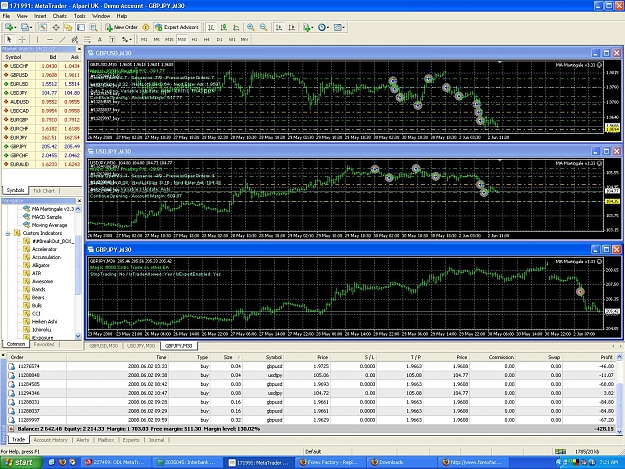Toggle chart Auto Scroll
This screenshot has height=469, width=625.
(279, 27)
